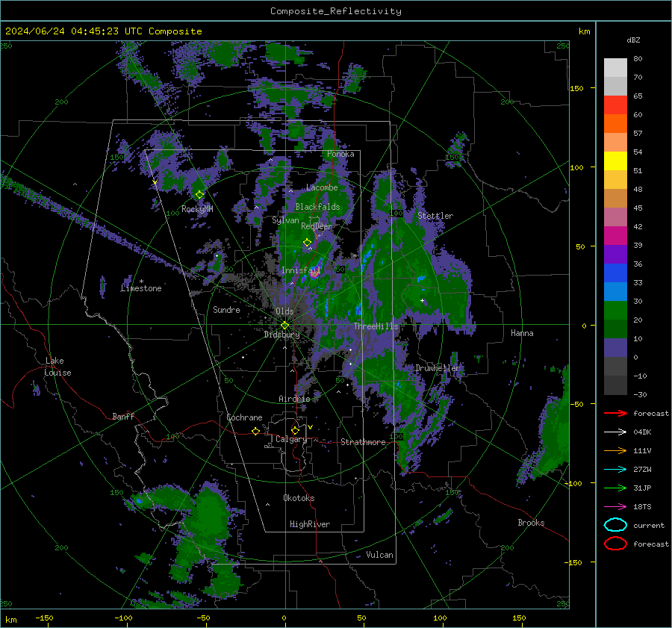Screen dimensions: 672x628
Task: Select the cyan 'current' ellipse icon
Action: click(x=615, y=525)
